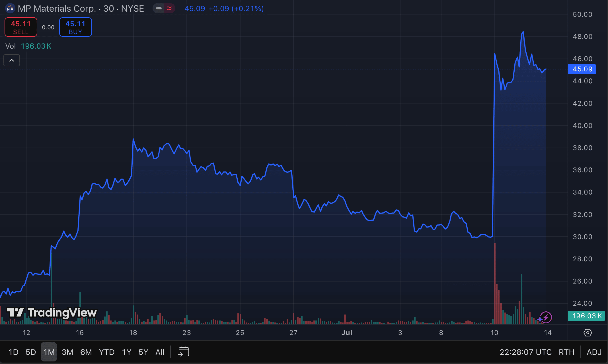
Task: Click the Jul label on the time axis
Action: tap(347, 333)
